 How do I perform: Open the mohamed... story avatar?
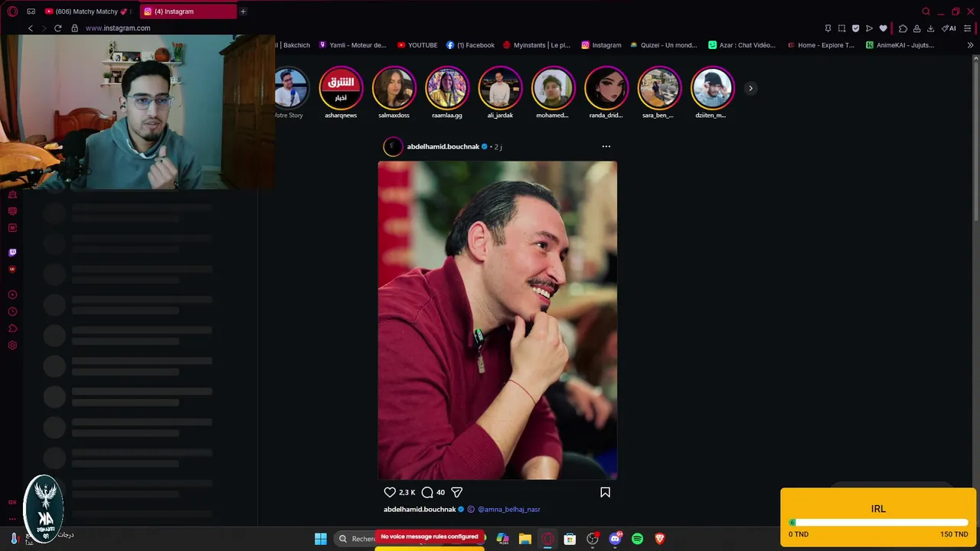(553, 88)
